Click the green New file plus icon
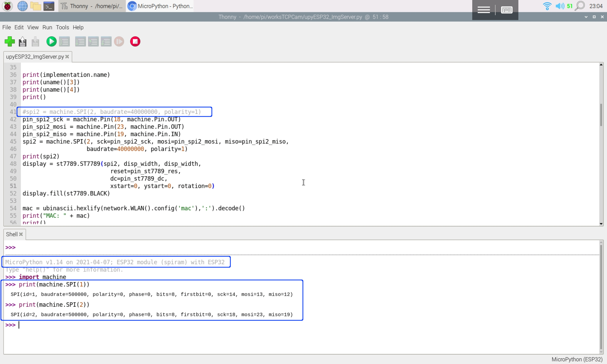This screenshot has height=364, width=607. point(10,42)
